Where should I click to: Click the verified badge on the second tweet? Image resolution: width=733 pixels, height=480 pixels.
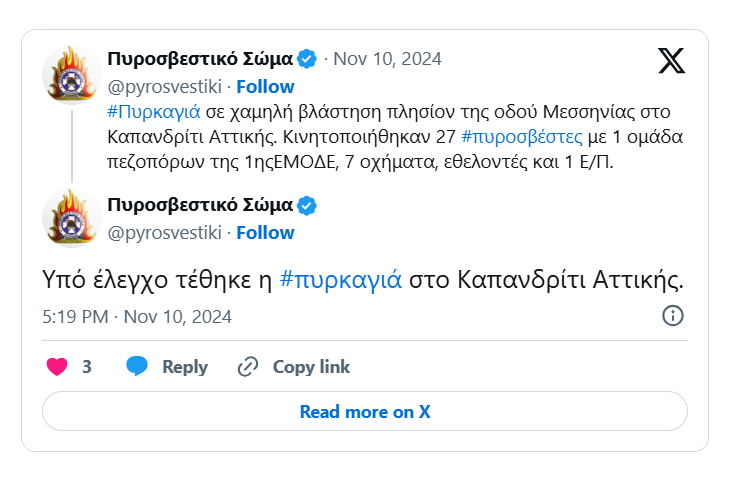[308, 205]
